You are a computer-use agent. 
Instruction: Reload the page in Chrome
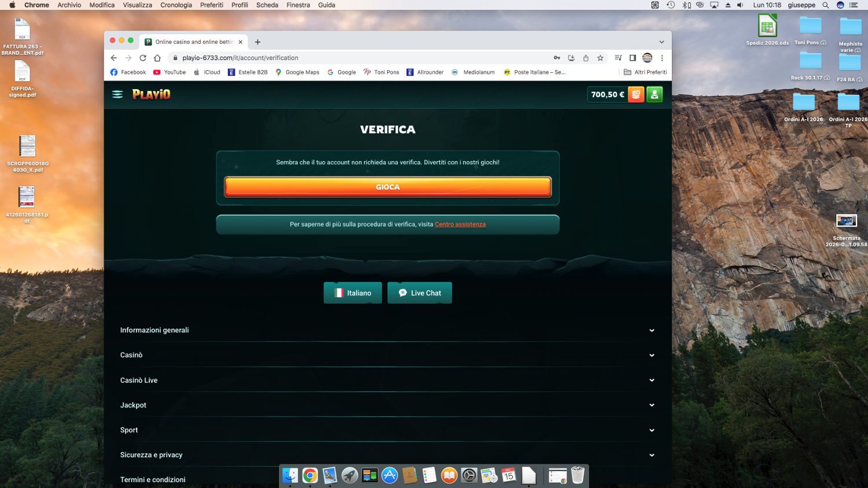[x=143, y=58]
